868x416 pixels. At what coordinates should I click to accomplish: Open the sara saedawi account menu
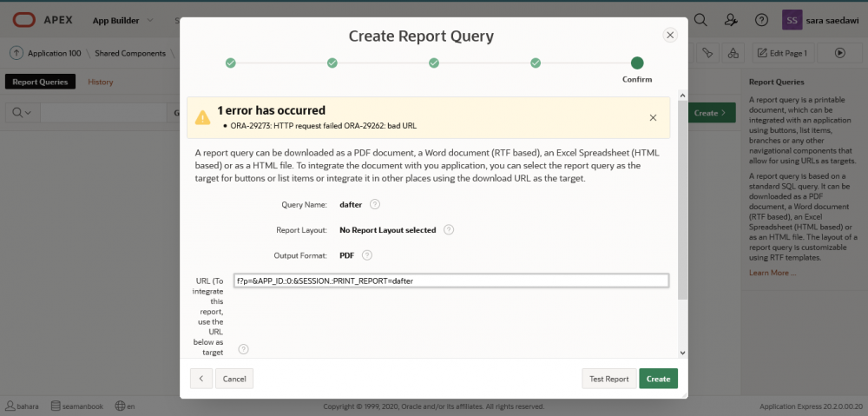820,21
